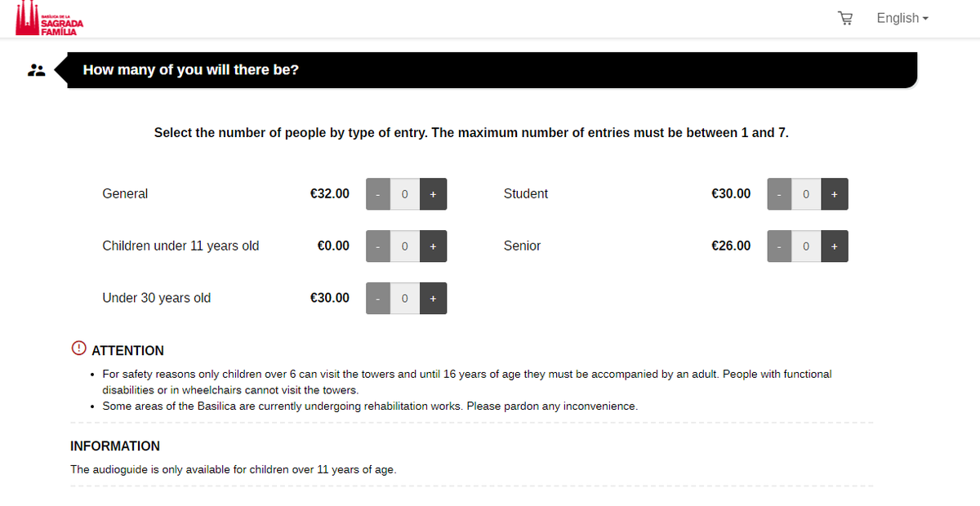Click the Under 30 quantity field
This screenshot has height=506, width=980.
[x=405, y=299]
